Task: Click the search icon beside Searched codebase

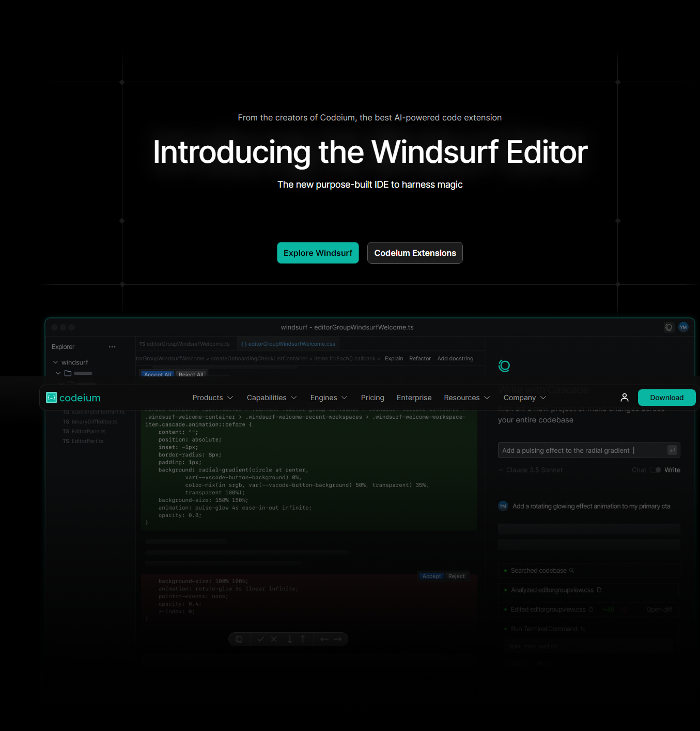Action: pyautogui.click(x=572, y=571)
